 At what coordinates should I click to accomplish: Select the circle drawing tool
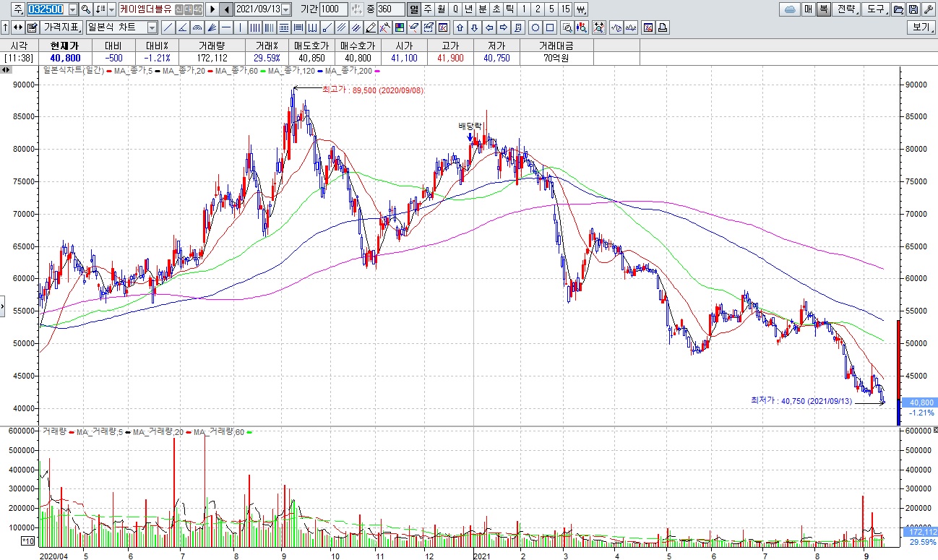[535, 27]
